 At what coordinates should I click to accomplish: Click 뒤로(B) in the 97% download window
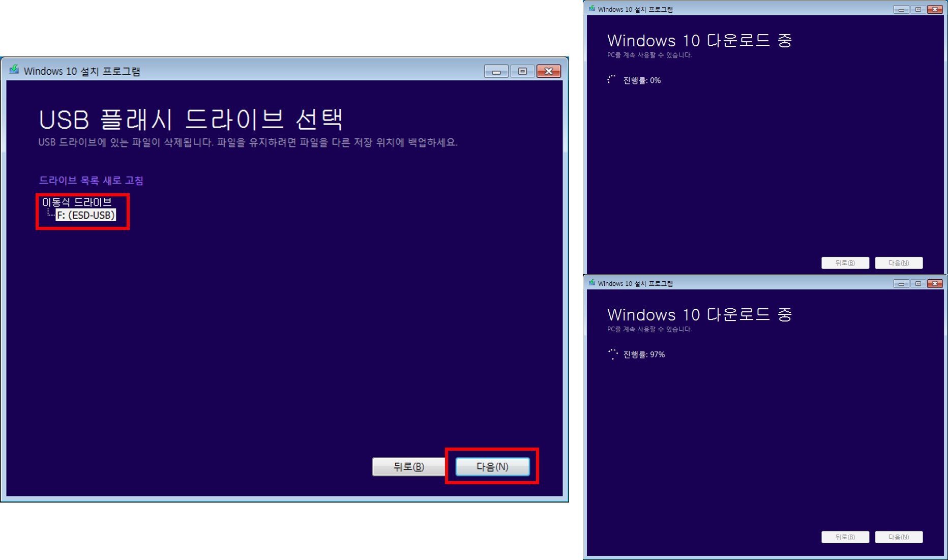(x=845, y=537)
